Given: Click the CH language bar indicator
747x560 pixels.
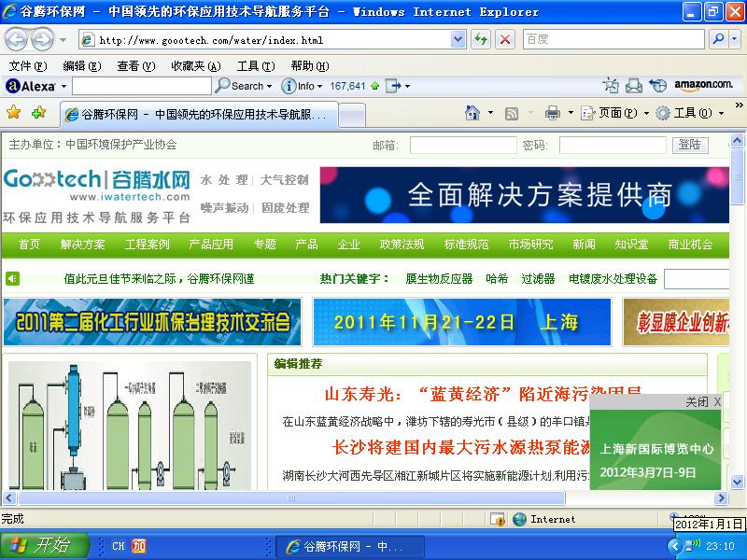Looking at the screenshot, I should 119,546.
